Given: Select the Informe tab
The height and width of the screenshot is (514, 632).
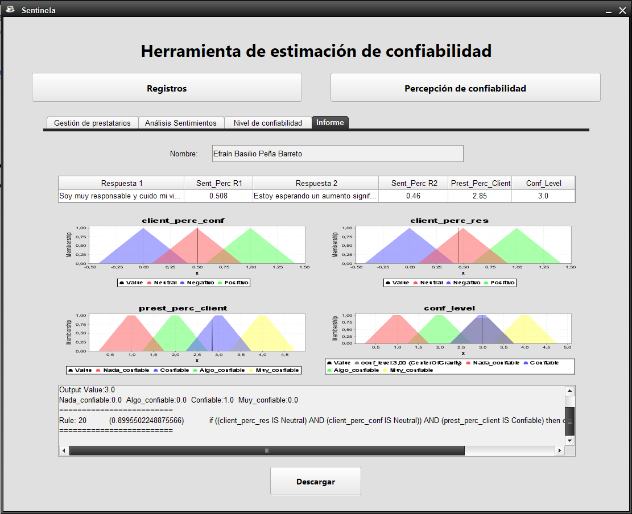Looking at the screenshot, I should click(x=330, y=123).
